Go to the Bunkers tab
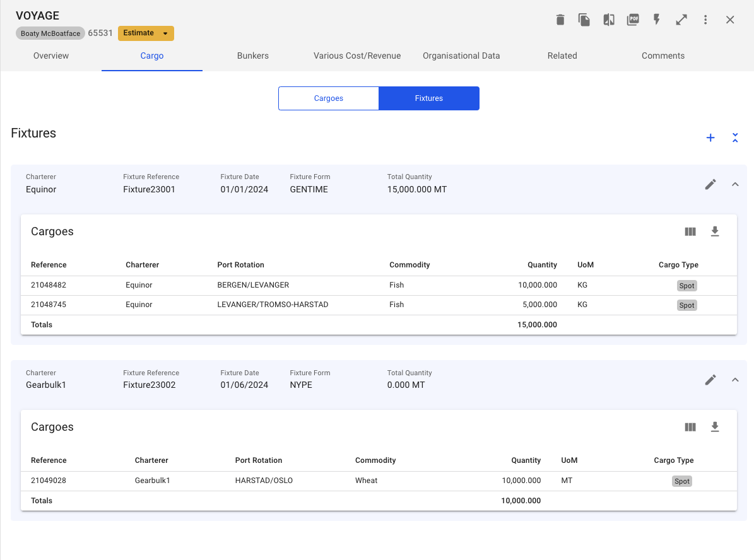This screenshot has height=560, width=754. pos(253,55)
